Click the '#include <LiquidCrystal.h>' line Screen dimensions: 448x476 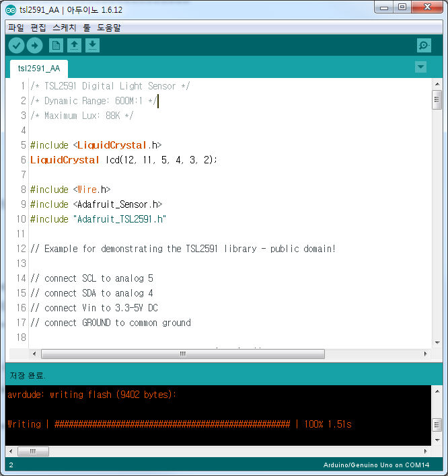point(96,145)
